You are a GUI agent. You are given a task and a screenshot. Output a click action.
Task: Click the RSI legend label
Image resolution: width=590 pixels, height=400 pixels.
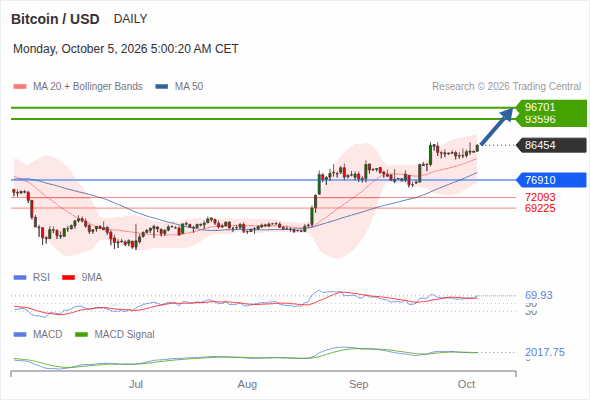pos(41,278)
